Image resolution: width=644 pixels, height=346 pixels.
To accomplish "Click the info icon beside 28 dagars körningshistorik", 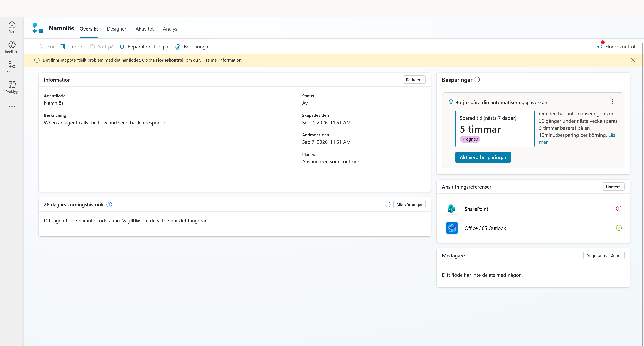I will (x=109, y=205).
